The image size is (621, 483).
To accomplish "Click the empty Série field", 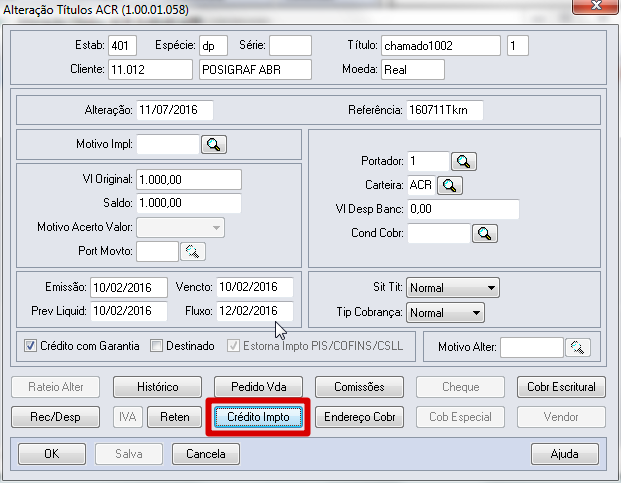I will coord(290,46).
